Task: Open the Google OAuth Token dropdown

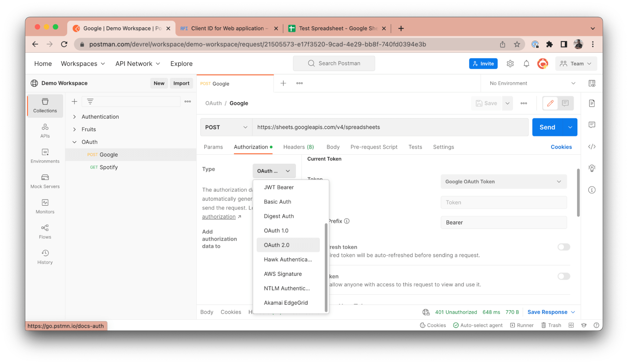Action: pyautogui.click(x=503, y=181)
